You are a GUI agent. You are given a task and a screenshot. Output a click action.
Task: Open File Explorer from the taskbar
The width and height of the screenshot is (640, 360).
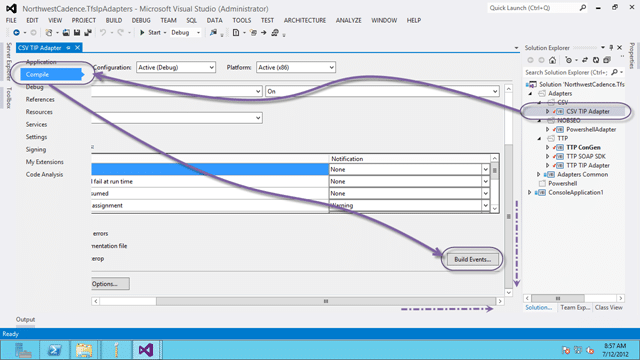click(x=84, y=350)
